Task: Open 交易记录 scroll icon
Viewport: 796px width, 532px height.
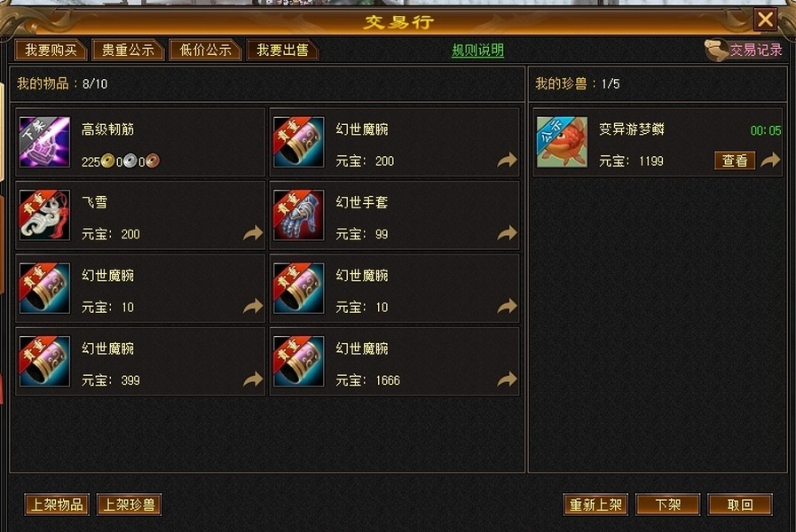Action: point(716,51)
